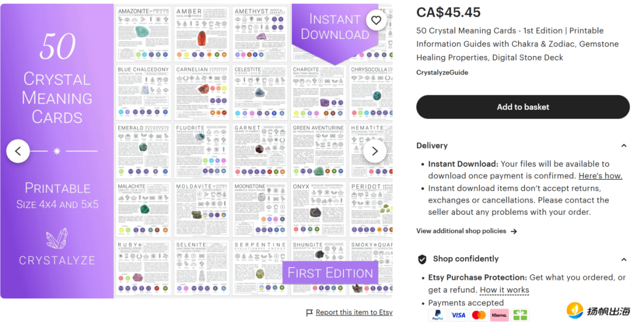Click the Mastercard payment icon

(x=478, y=316)
